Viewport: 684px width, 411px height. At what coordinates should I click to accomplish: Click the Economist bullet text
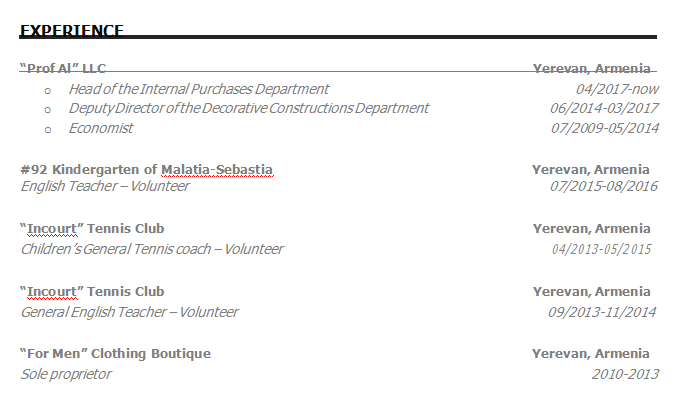click(100, 128)
